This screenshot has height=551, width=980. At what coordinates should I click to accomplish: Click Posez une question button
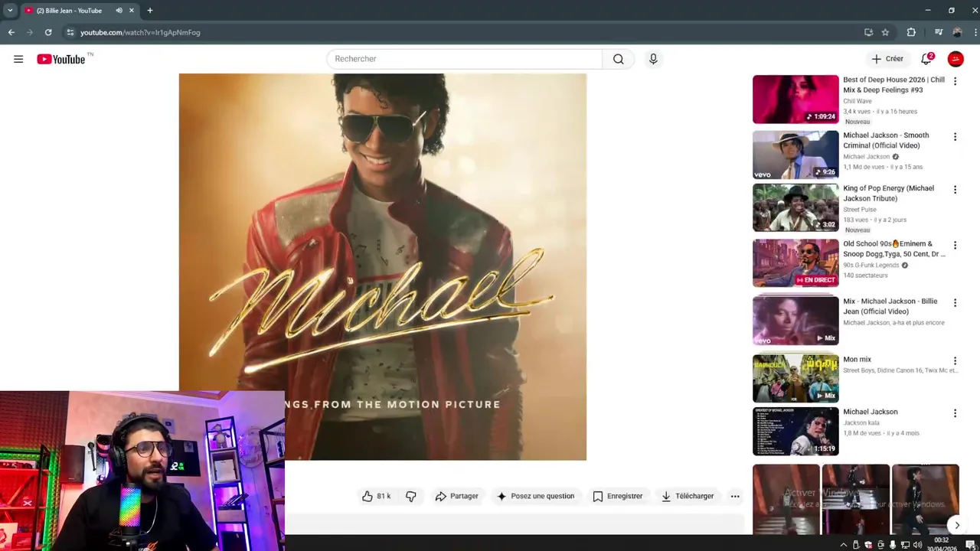(x=535, y=496)
